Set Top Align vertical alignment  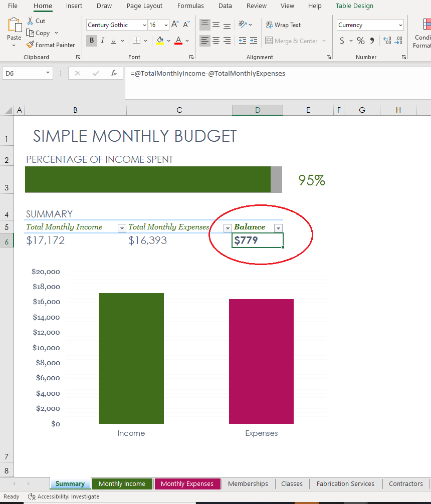coord(205,25)
